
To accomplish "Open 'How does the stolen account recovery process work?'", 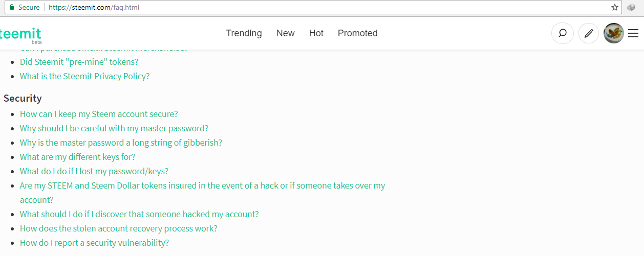I will coord(118,228).
